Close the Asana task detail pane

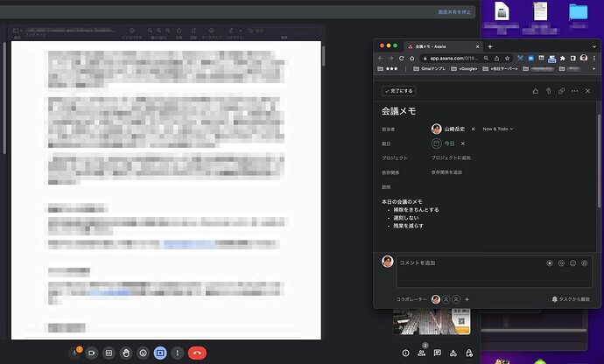[x=588, y=91]
